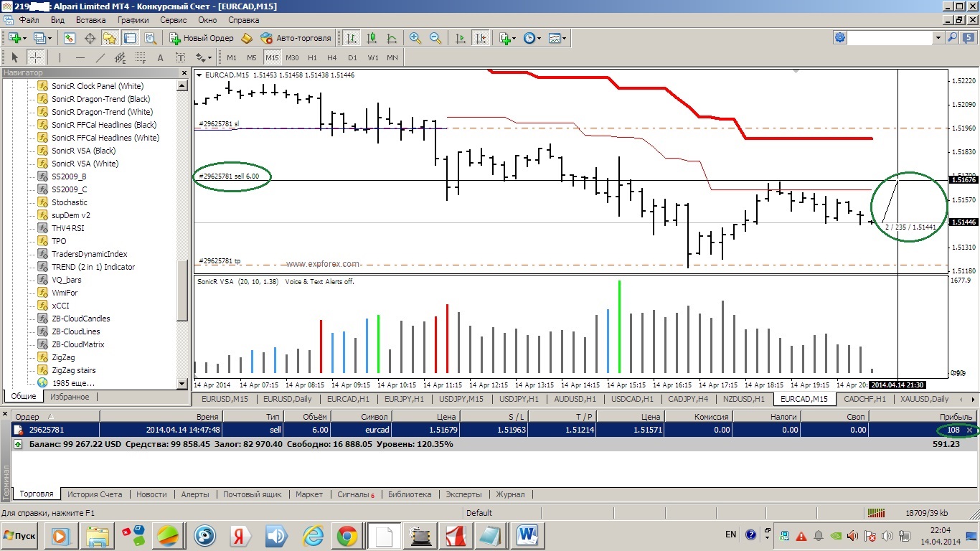The image size is (980, 551).
Task: Open the Графики menu
Action: click(x=133, y=20)
